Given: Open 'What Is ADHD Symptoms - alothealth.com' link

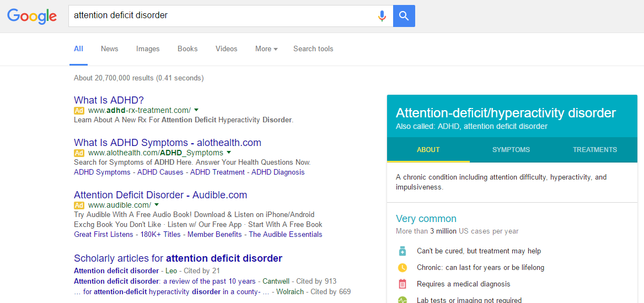Looking at the screenshot, I should click(x=168, y=143).
